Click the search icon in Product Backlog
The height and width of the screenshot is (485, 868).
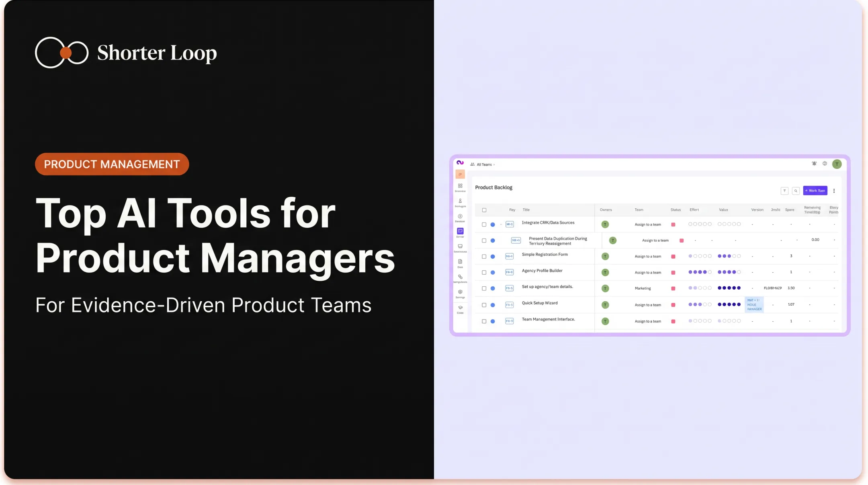[x=796, y=191]
